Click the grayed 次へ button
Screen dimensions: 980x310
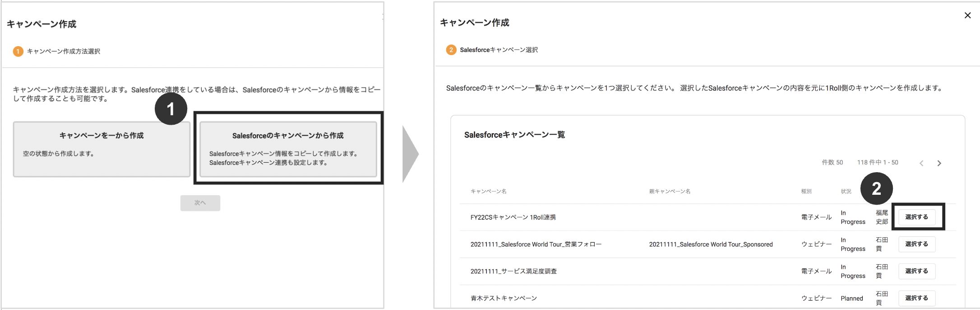tap(200, 203)
